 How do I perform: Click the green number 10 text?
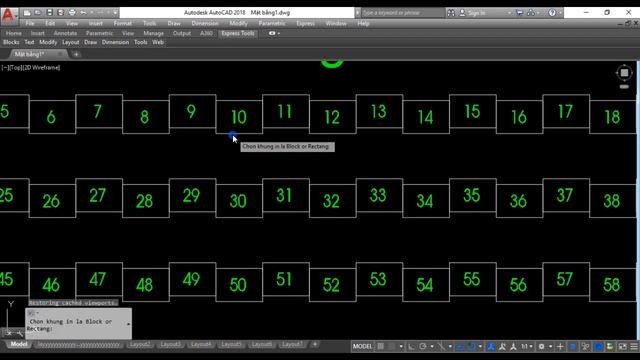click(239, 117)
